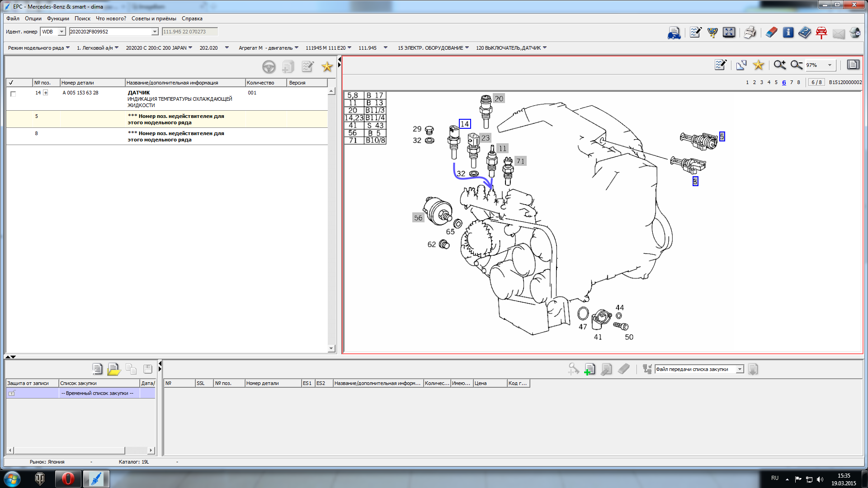Click the notes icon in the picture toolbar
Image resolution: width=868 pixels, height=488 pixels.
[x=721, y=65]
